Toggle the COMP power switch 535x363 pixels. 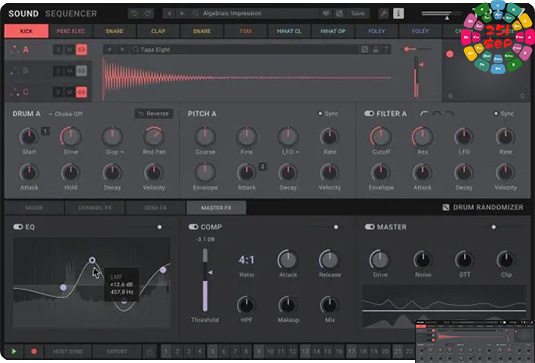coord(193,227)
